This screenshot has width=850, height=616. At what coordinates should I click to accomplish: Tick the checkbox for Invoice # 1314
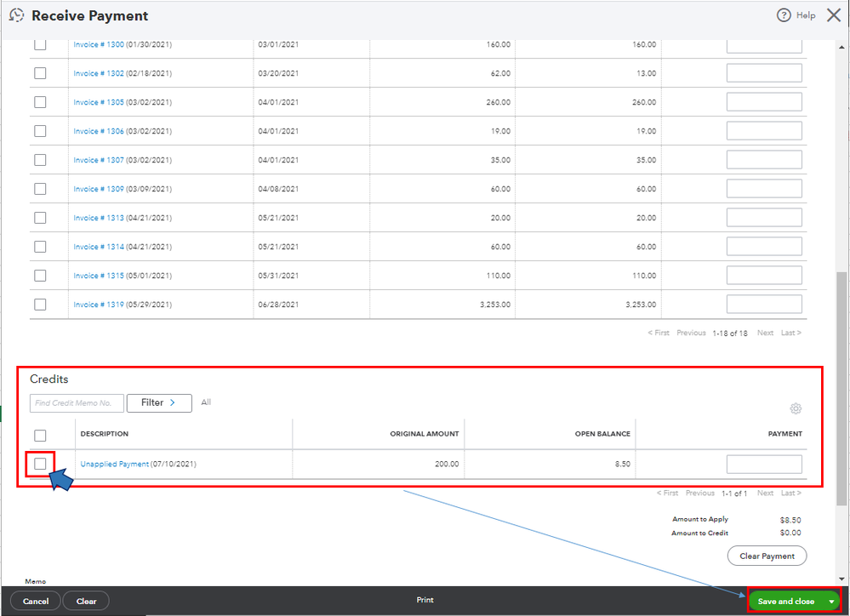(x=40, y=247)
